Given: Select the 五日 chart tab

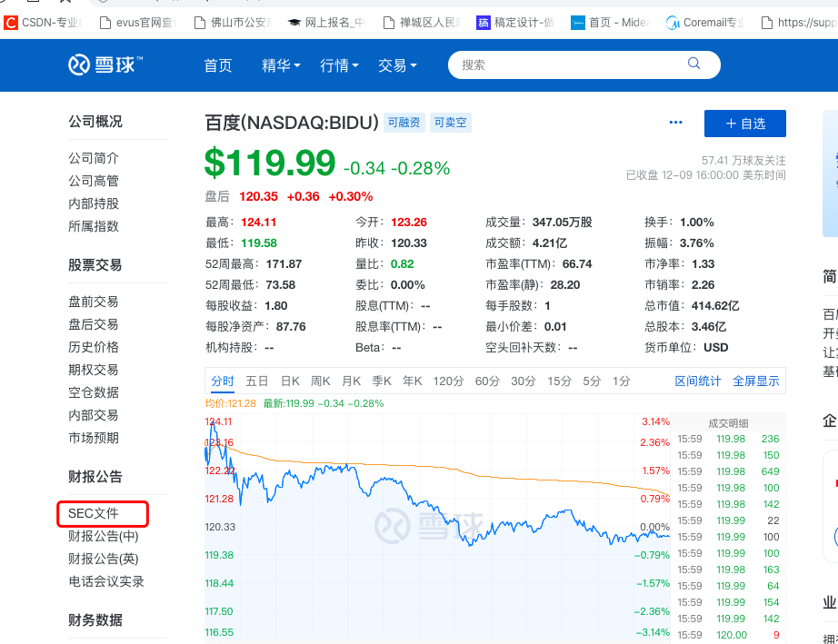Looking at the screenshot, I should point(256,381).
